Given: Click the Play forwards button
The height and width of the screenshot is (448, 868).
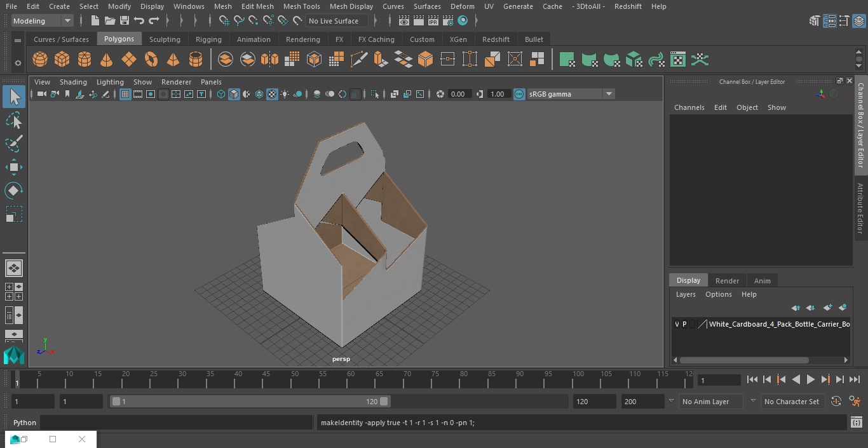Looking at the screenshot, I should coord(810,379).
